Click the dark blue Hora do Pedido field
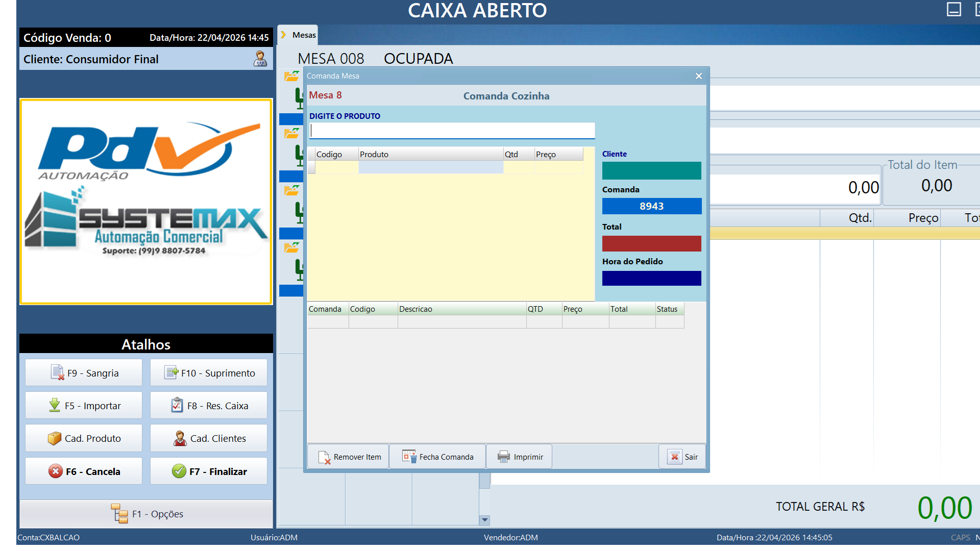 pos(652,278)
